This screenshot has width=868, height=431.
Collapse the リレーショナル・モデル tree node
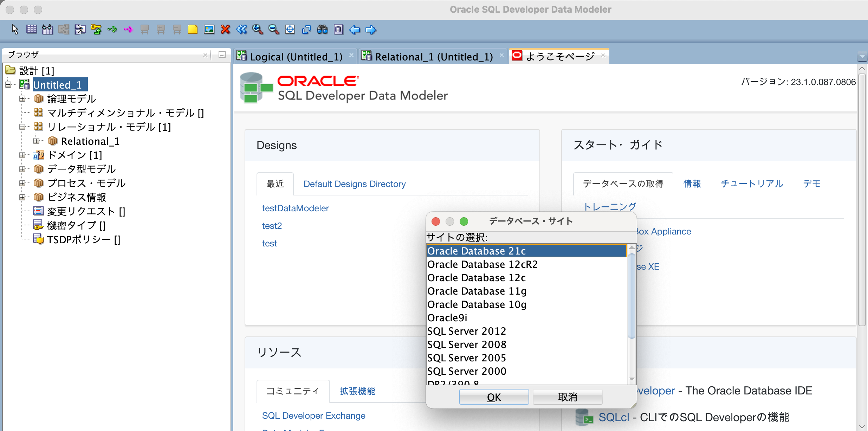[x=22, y=127]
